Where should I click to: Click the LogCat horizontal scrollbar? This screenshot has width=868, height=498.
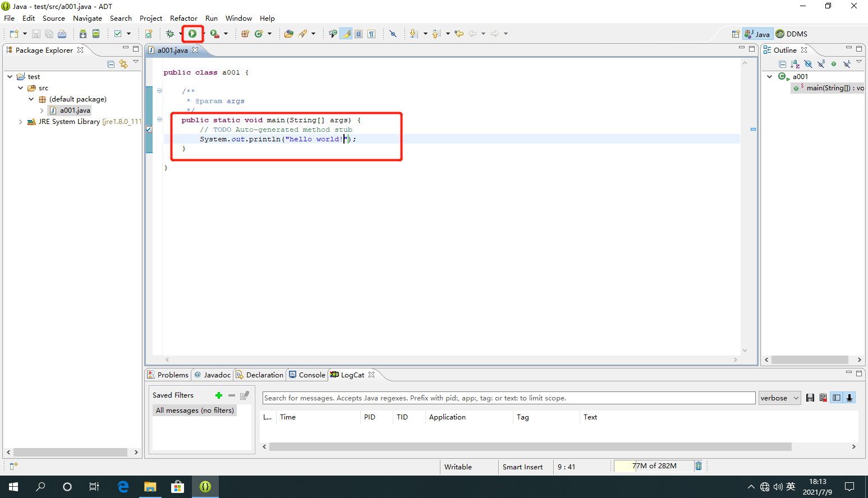pos(530,447)
